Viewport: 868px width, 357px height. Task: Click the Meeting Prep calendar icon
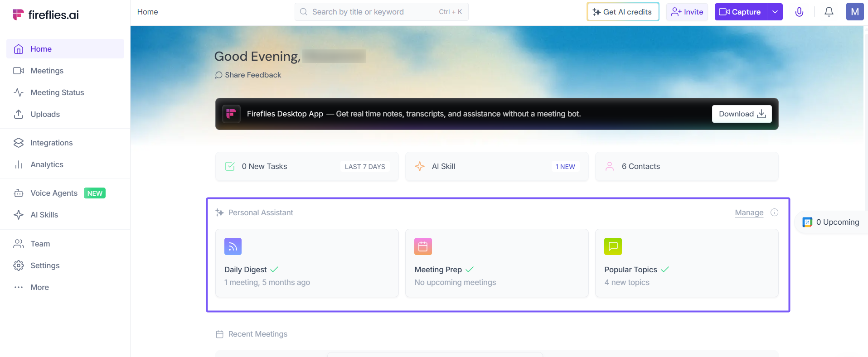(x=423, y=246)
